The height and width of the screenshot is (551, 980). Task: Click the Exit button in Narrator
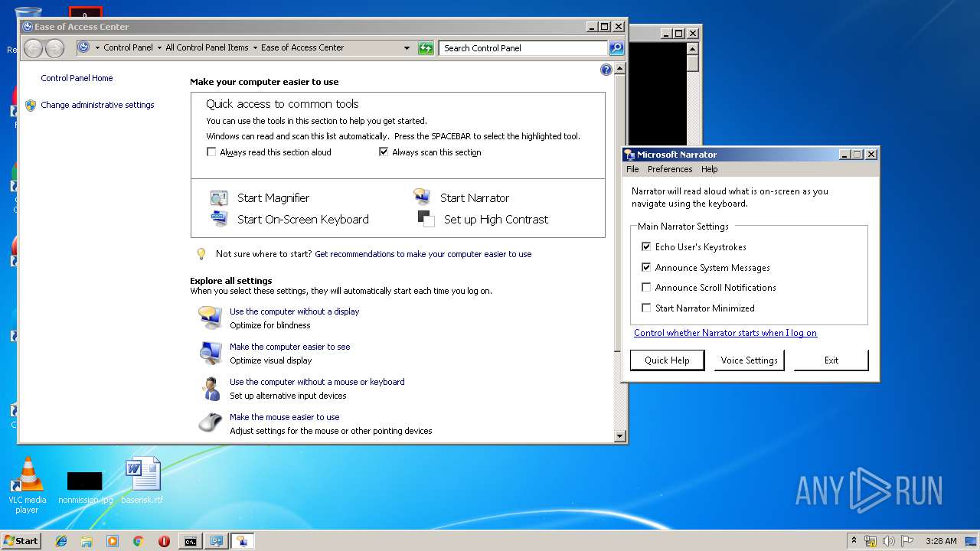(x=831, y=360)
